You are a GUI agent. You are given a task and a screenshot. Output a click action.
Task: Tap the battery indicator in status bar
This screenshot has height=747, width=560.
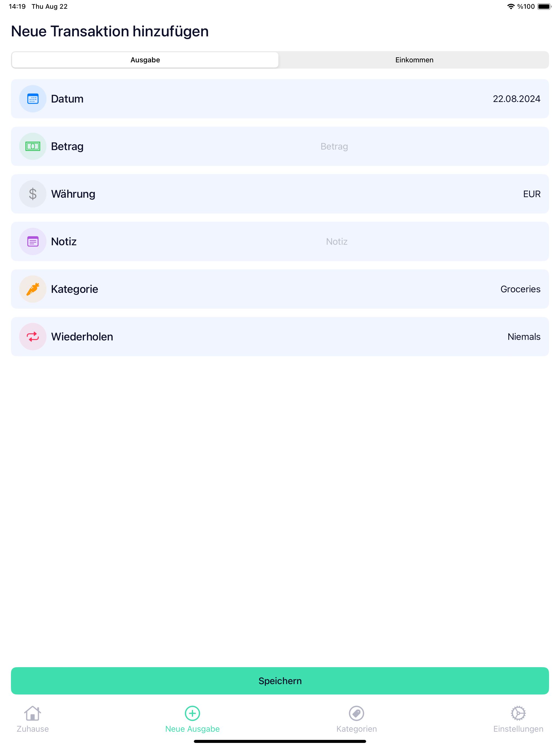pos(544,7)
